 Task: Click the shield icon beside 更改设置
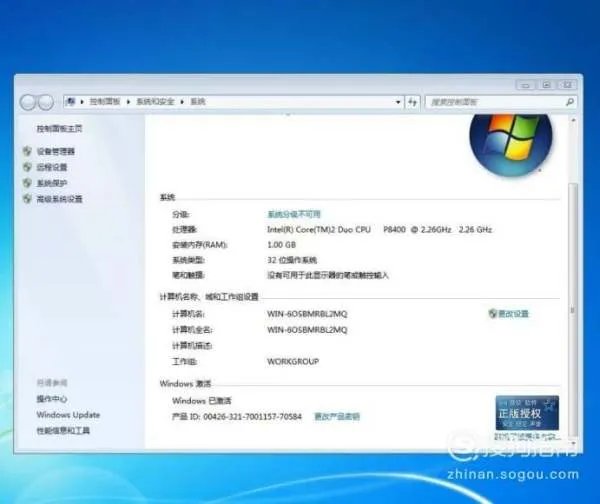492,313
